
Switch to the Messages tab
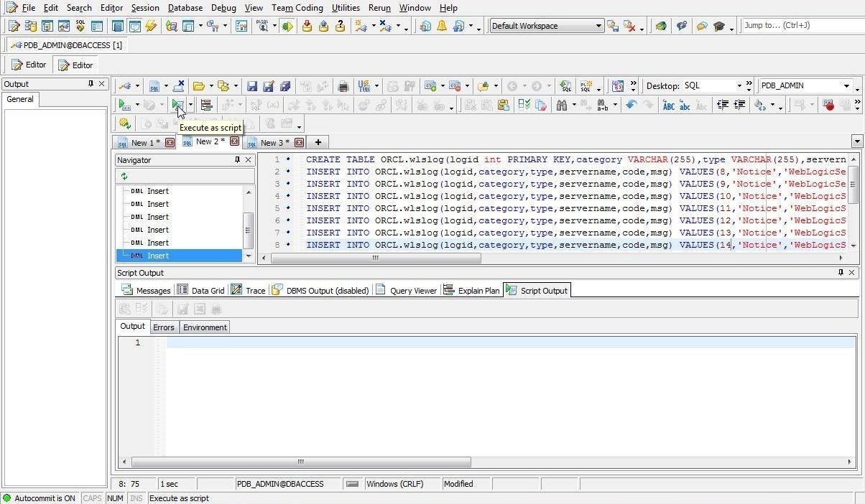pos(147,290)
